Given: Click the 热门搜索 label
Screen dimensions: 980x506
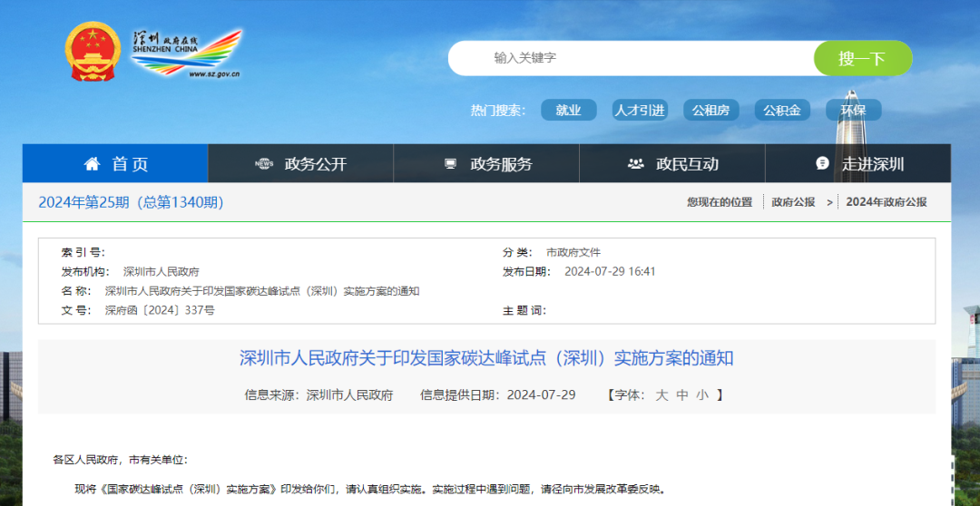Looking at the screenshot, I should point(498,111).
